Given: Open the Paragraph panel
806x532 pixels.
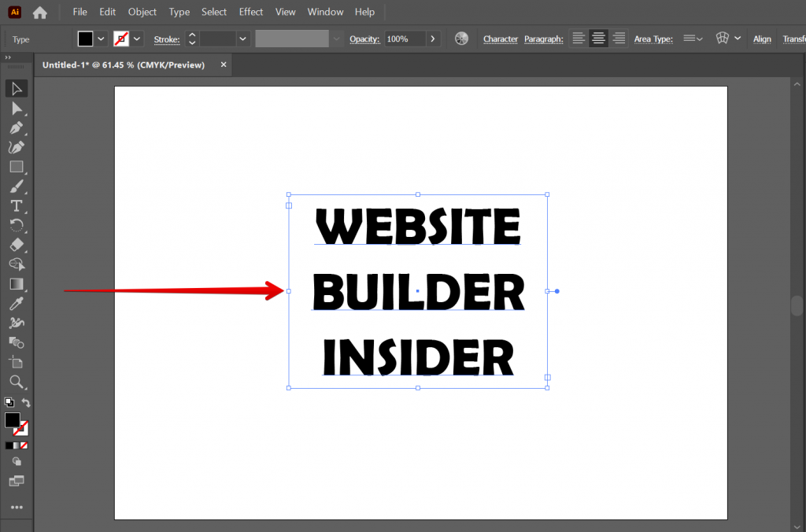Looking at the screenshot, I should click(544, 38).
